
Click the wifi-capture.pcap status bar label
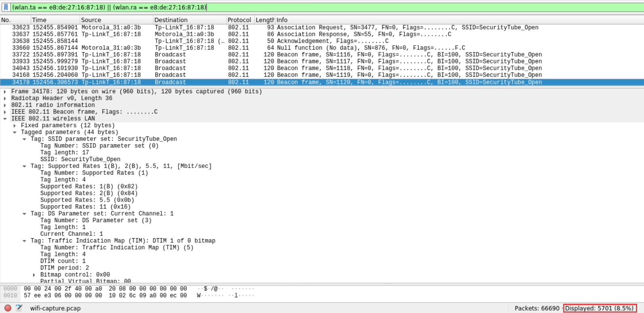point(55,308)
